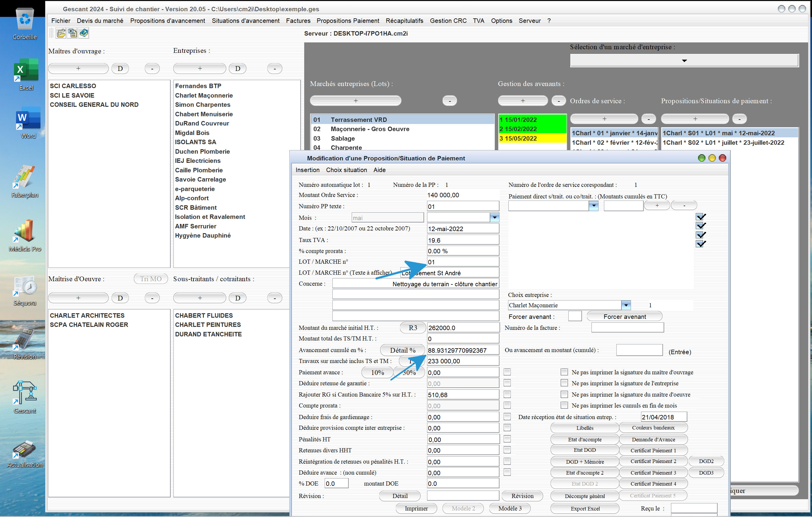
Task: Open the Insertion dialog menu
Action: pos(307,170)
